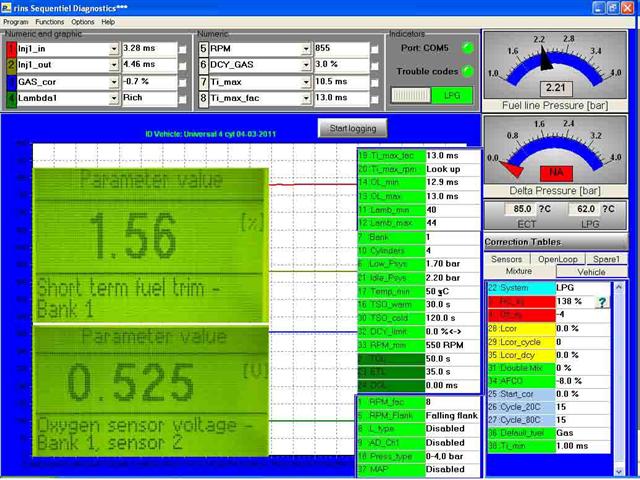The image size is (640, 480).
Task: Switch to the OpenLoop tab
Action: click(558, 259)
